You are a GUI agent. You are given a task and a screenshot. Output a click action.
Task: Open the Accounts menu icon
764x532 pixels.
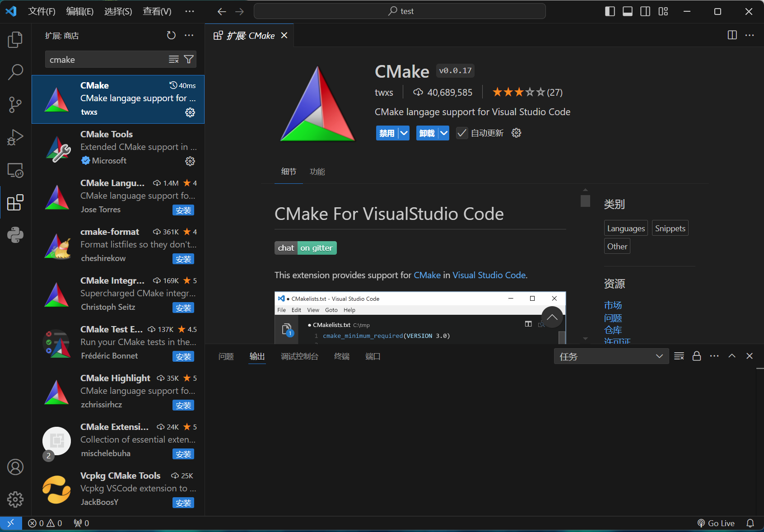pyautogui.click(x=15, y=467)
